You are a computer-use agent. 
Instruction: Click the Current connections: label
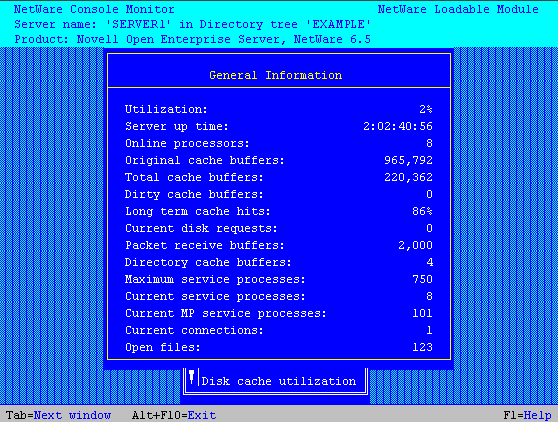[x=194, y=331]
